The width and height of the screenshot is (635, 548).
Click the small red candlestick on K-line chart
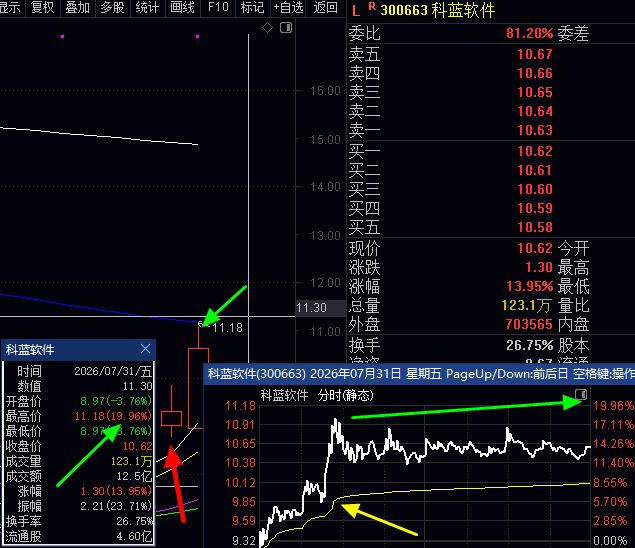pos(171,418)
